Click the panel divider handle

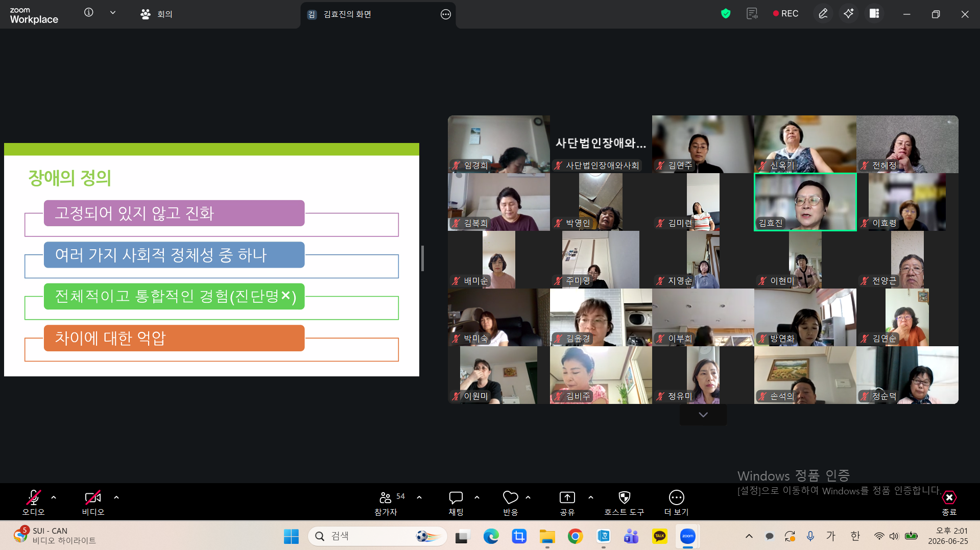(422, 258)
